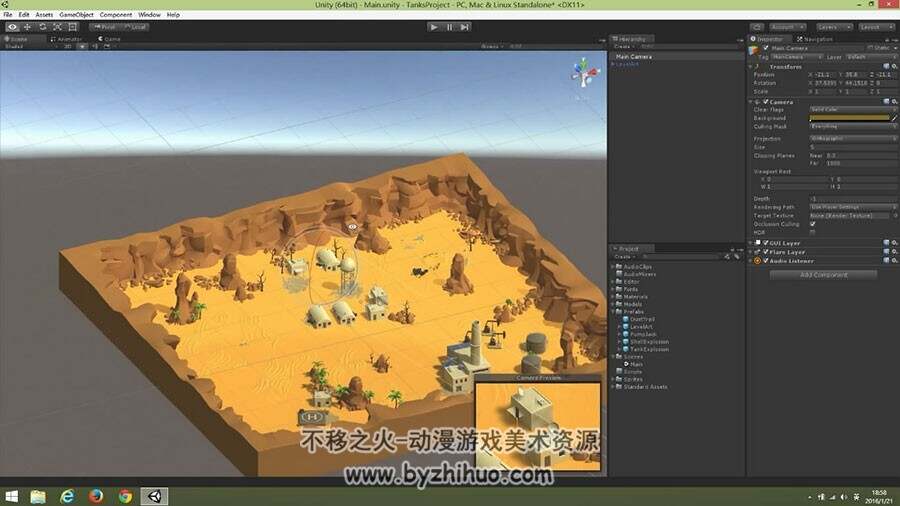Click Add Component button
900x506 pixels.
click(823, 275)
